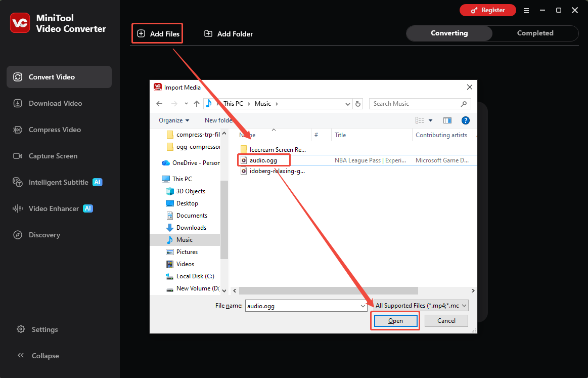Viewport: 588px width, 378px height.
Task: Click the Icecream Screen Recorder folder icon
Action: point(244,149)
